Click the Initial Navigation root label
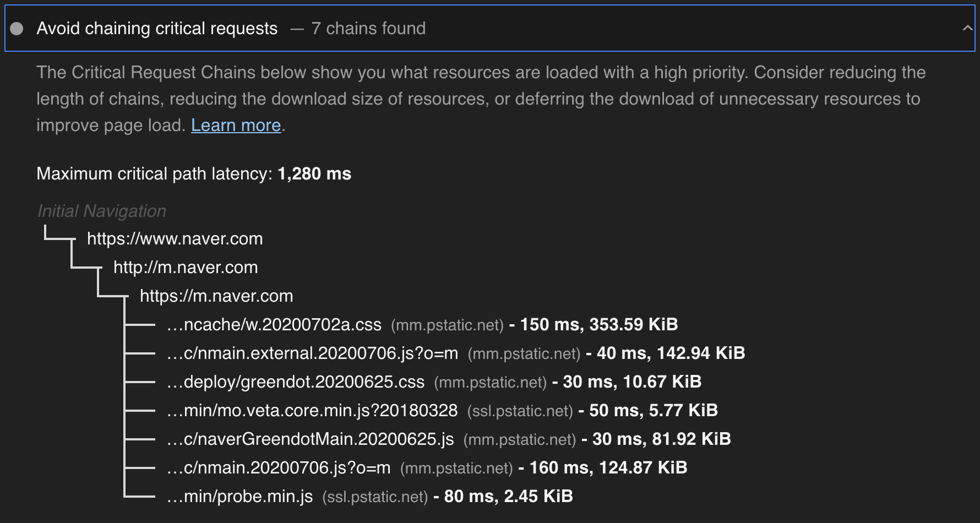This screenshot has width=980, height=523. (102, 211)
